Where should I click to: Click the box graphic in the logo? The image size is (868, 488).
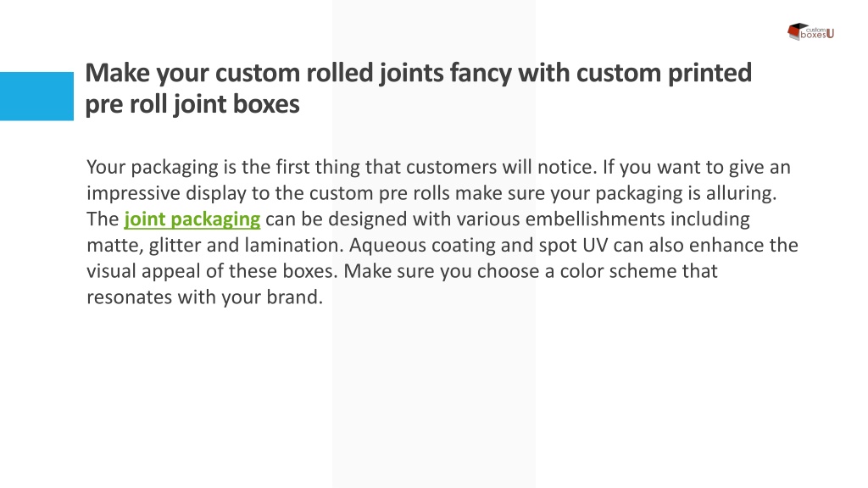796,31
